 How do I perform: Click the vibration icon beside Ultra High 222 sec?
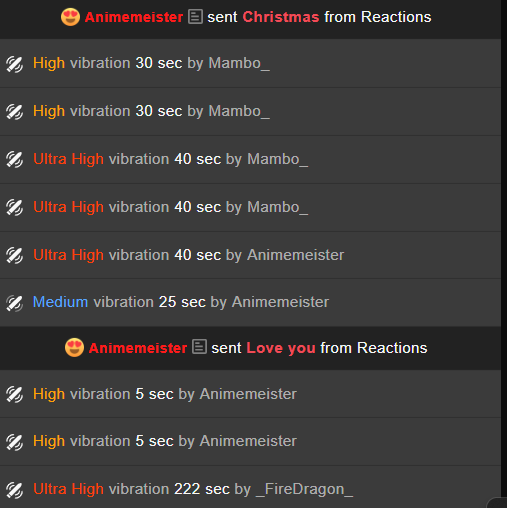click(x=15, y=490)
